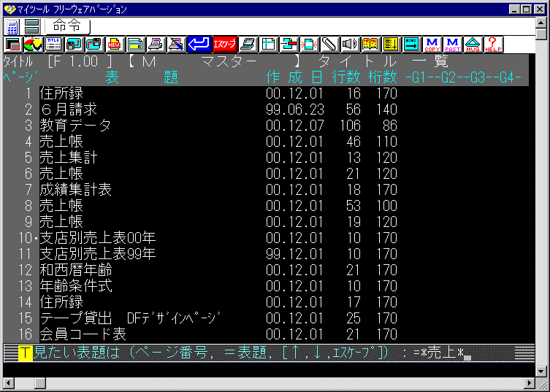Click the overlapping windows toolbar icon
This screenshot has height=392, width=550.
click(13, 45)
